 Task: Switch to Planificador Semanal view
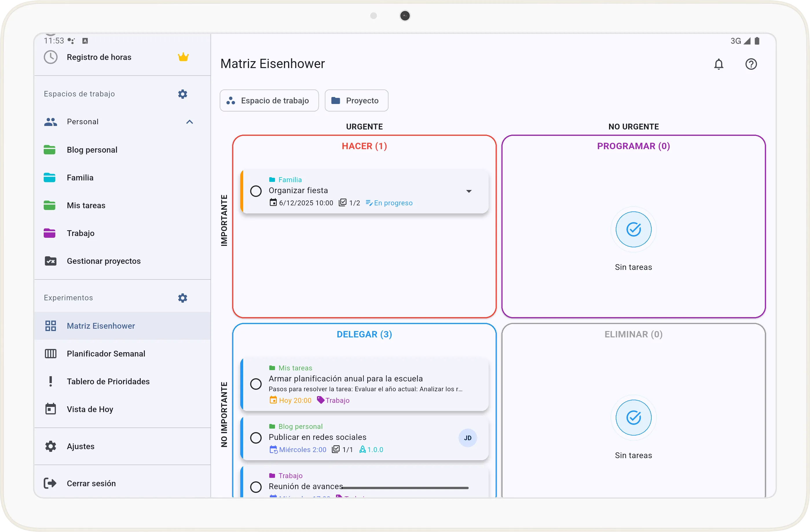coord(106,354)
